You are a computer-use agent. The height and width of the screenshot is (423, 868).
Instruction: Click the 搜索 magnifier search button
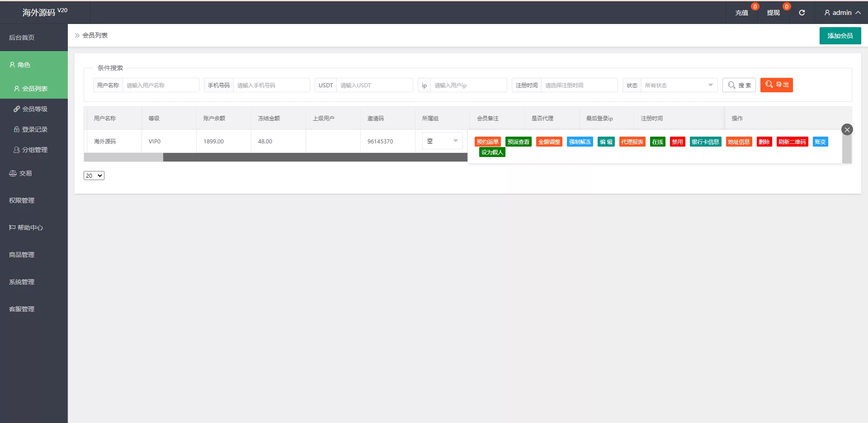(x=739, y=85)
